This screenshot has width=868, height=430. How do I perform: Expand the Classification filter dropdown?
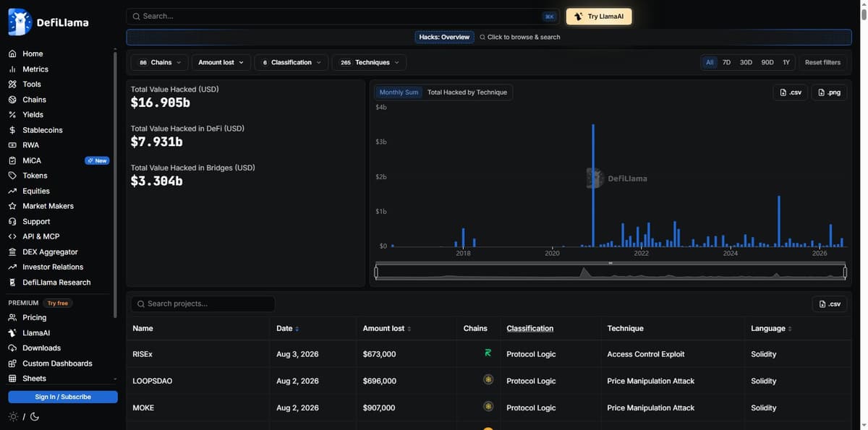tap(292, 62)
